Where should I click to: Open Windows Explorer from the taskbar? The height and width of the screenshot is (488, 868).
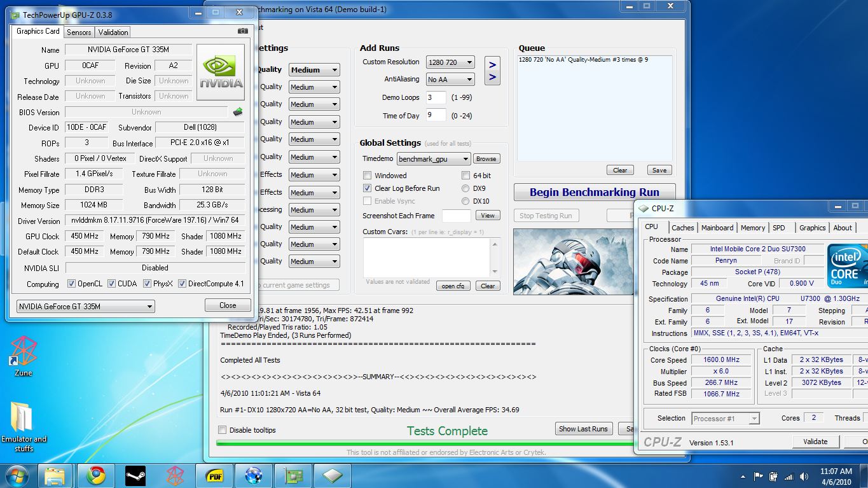(x=55, y=475)
